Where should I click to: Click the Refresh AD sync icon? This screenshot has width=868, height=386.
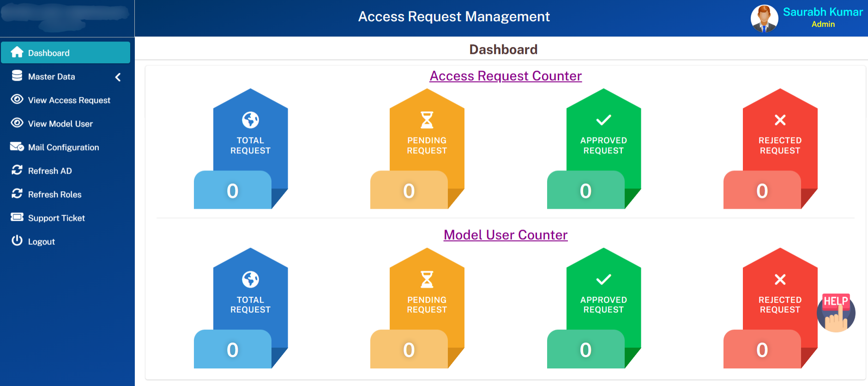(x=17, y=170)
